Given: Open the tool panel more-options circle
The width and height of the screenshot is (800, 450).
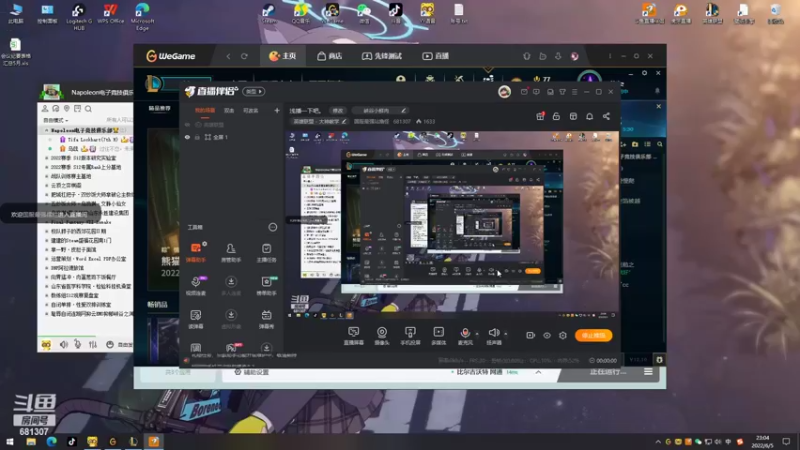Looking at the screenshot, I should click(x=272, y=227).
